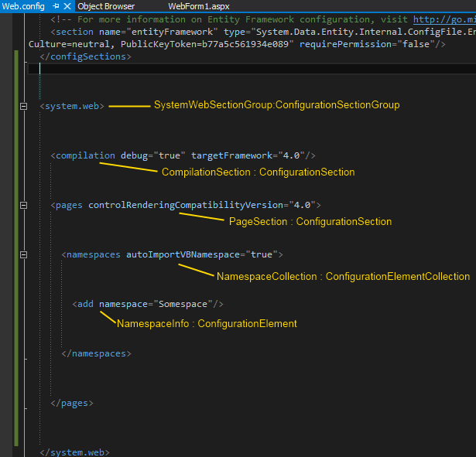Click the compilation element tag
476x457 pixels.
click(85, 155)
